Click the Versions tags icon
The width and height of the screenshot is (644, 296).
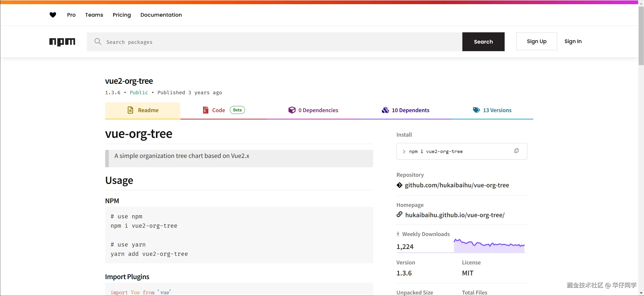click(476, 110)
